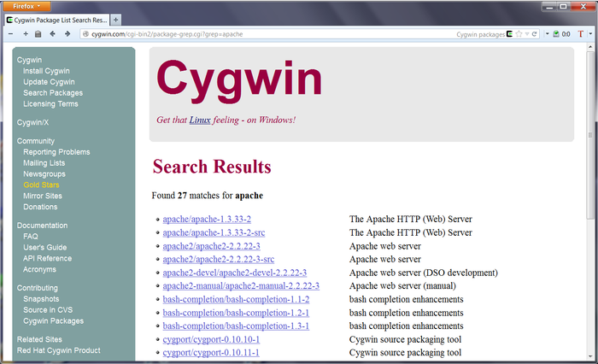Open apache2-devel-2.2.22-3 package link
598x364 pixels.
(x=235, y=273)
